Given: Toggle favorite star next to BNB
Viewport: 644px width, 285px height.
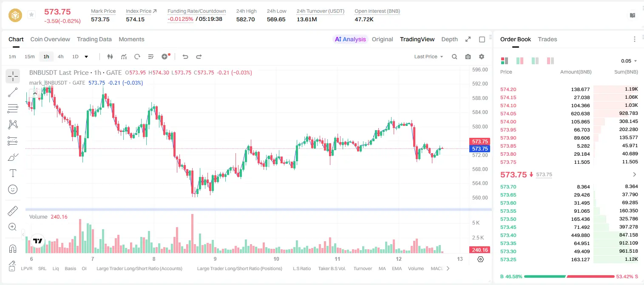Looking at the screenshot, I should click(x=31, y=15).
